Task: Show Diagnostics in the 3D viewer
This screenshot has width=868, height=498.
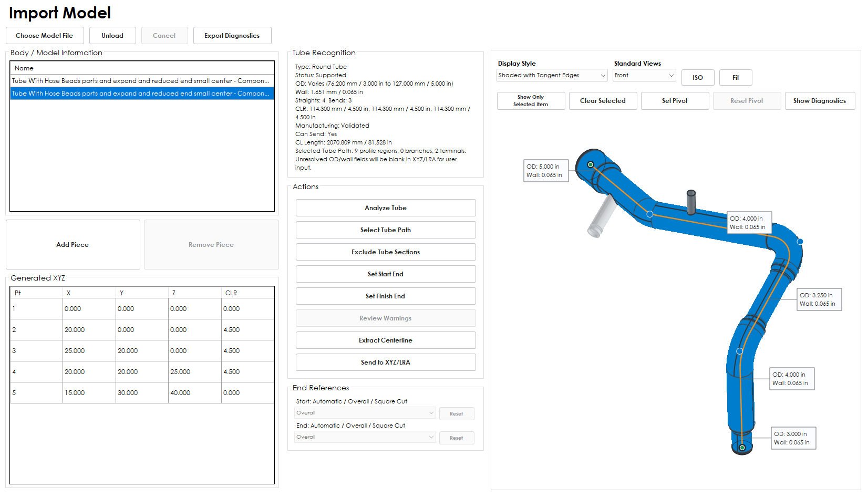Action: pos(820,101)
